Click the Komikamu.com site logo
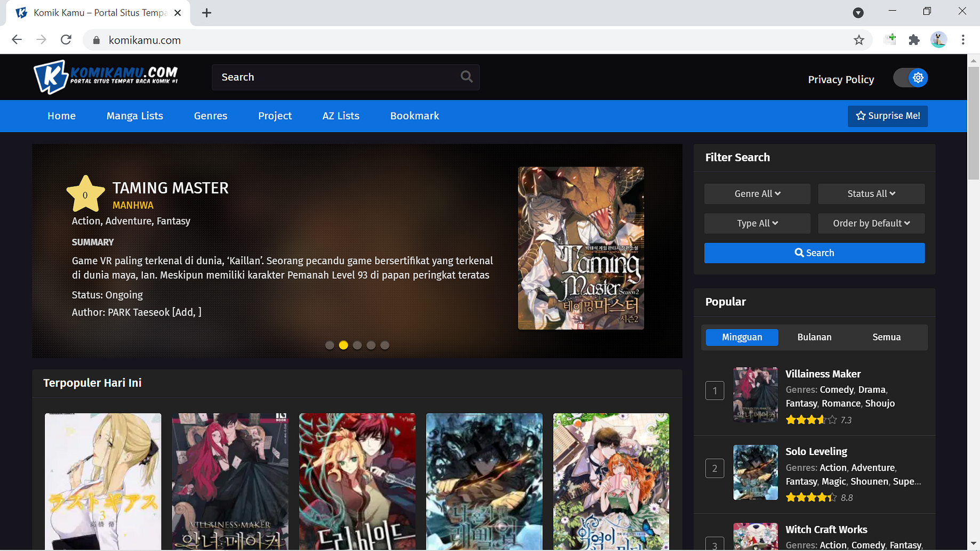 pyautogui.click(x=106, y=77)
